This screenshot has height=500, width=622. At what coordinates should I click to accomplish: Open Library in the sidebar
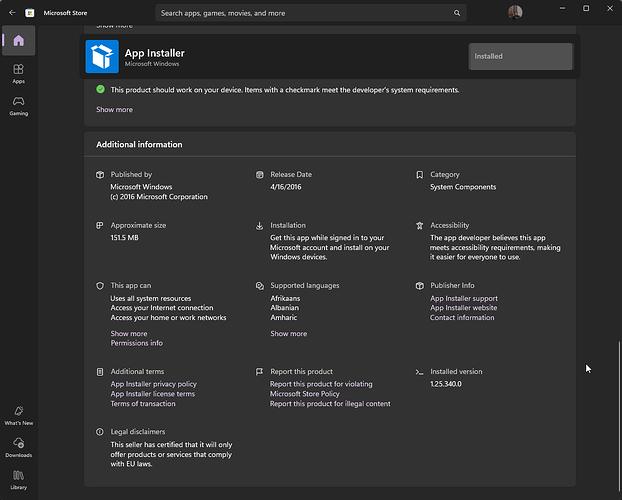(19, 480)
